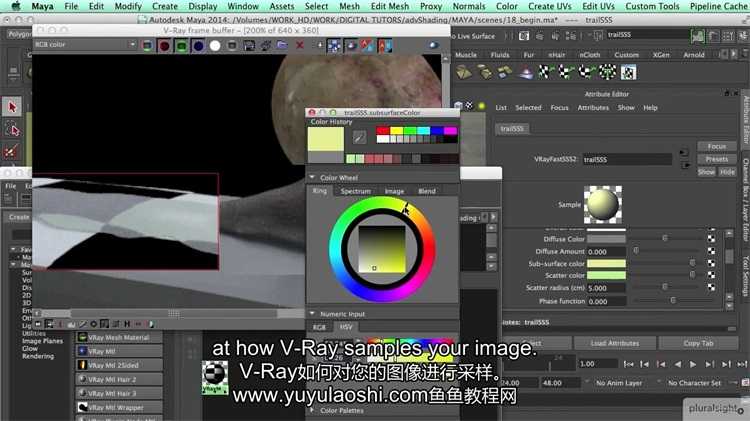
Task: Click the first pyramid shelf icon
Action: click(x=463, y=73)
